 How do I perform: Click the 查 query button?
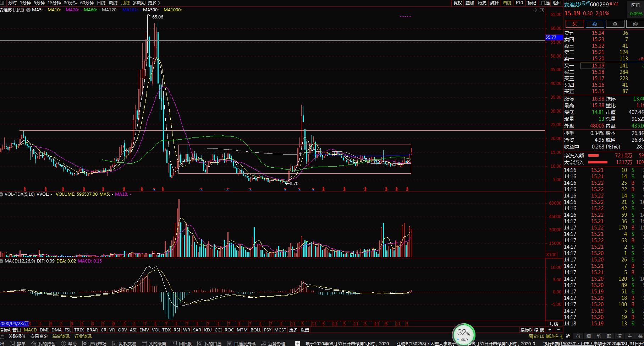615,24
